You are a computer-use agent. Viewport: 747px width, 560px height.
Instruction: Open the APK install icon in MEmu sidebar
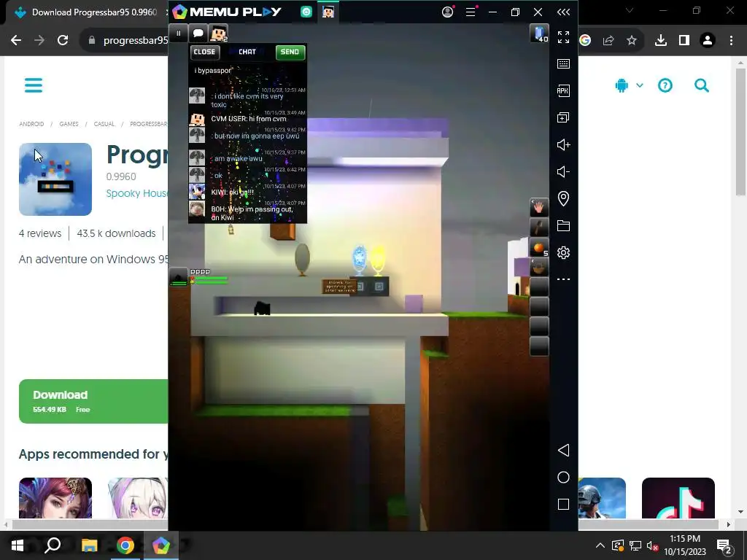coord(563,90)
